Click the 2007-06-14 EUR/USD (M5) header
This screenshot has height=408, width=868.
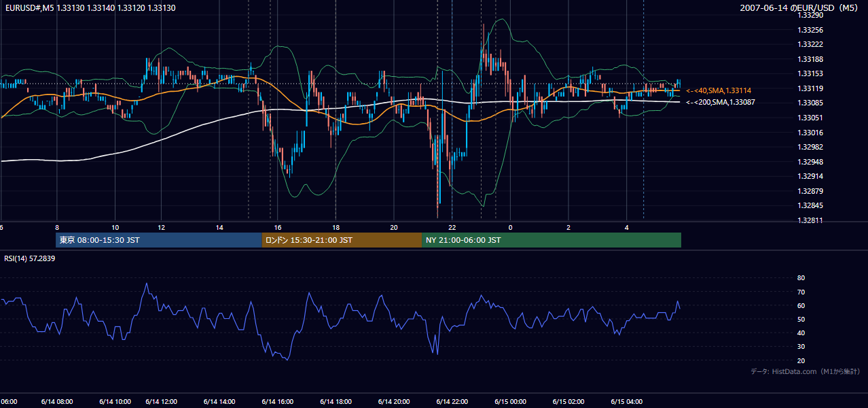click(x=800, y=8)
